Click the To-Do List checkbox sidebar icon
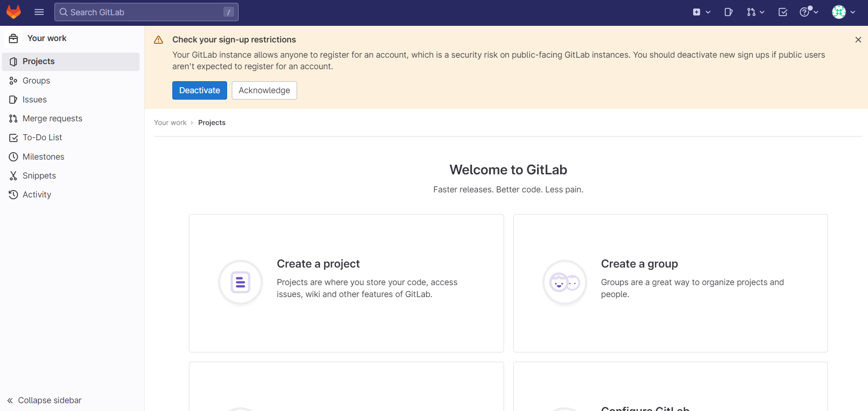This screenshot has height=411, width=868. click(13, 138)
